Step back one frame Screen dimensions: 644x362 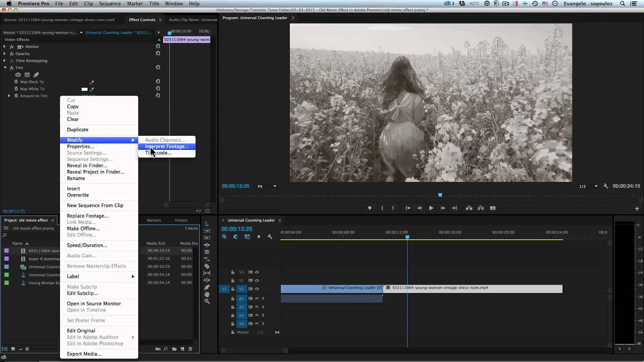coord(420,208)
